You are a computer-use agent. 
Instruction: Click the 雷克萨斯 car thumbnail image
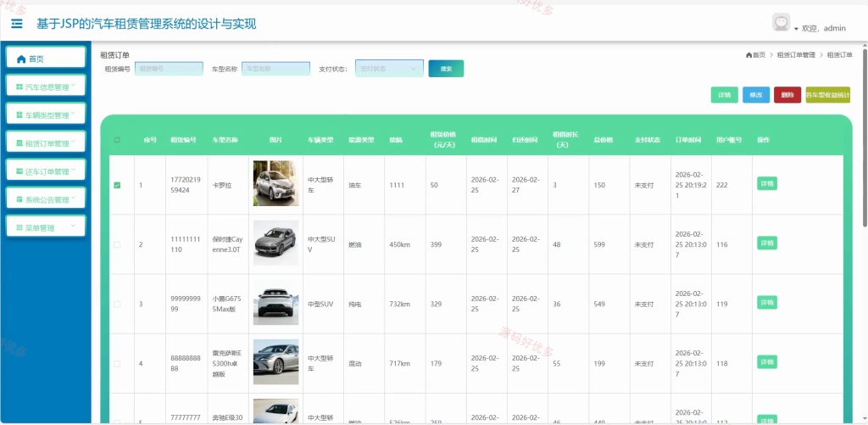click(x=275, y=362)
